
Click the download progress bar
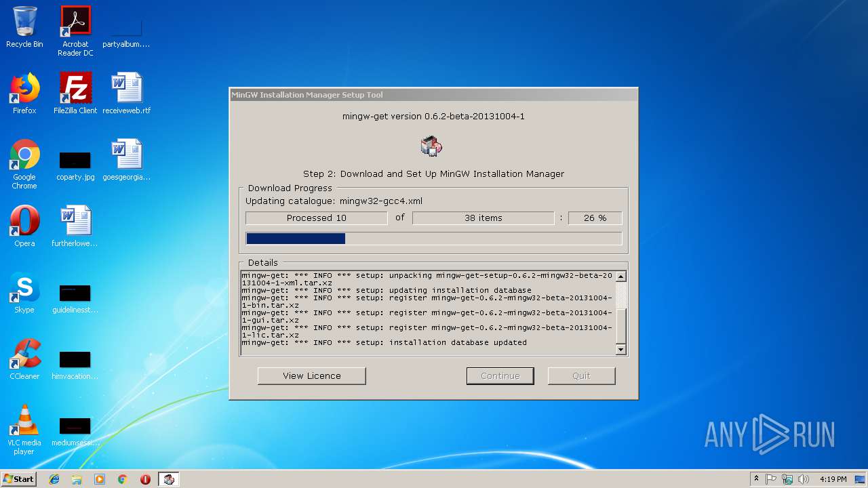(434, 239)
